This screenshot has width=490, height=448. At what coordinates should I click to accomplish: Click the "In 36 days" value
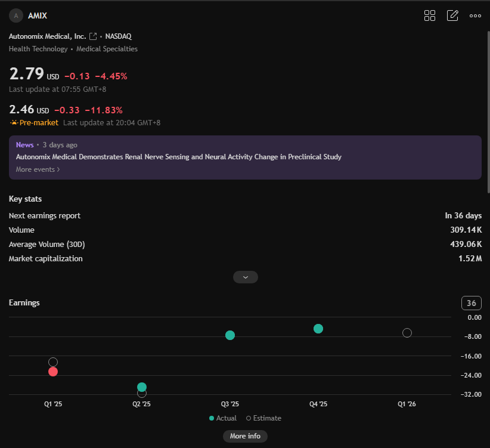[463, 216]
